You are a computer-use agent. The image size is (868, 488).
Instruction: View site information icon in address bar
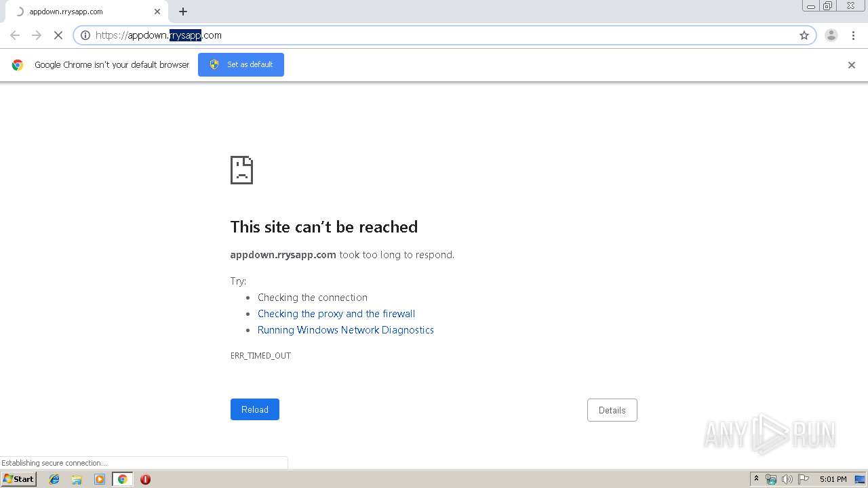(x=85, y=35)
